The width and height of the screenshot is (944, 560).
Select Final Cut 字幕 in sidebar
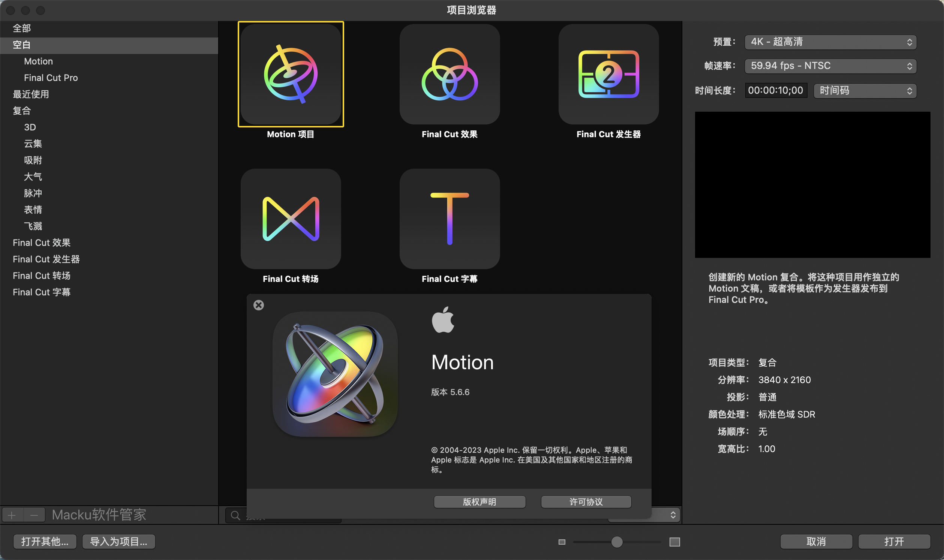click(109, 292)
